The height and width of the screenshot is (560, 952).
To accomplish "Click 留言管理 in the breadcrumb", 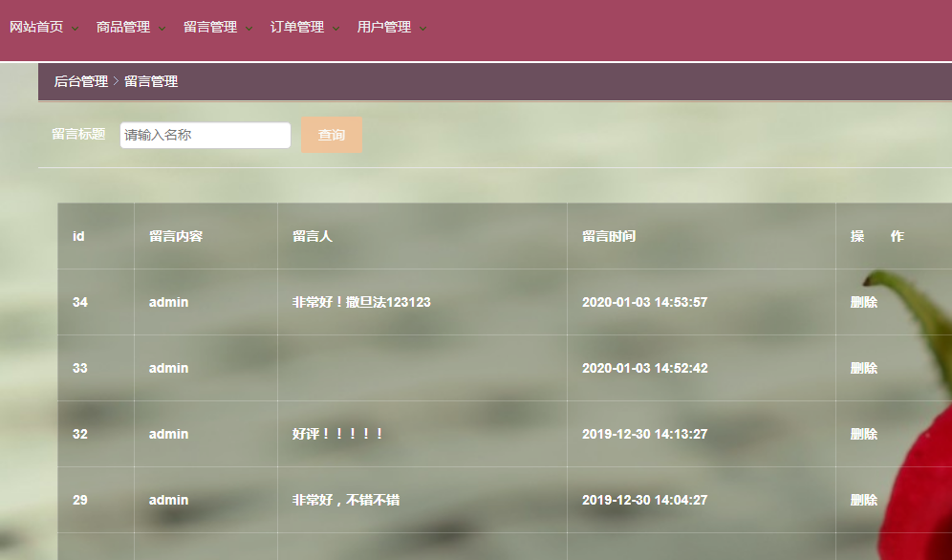I will coord(151,81).
